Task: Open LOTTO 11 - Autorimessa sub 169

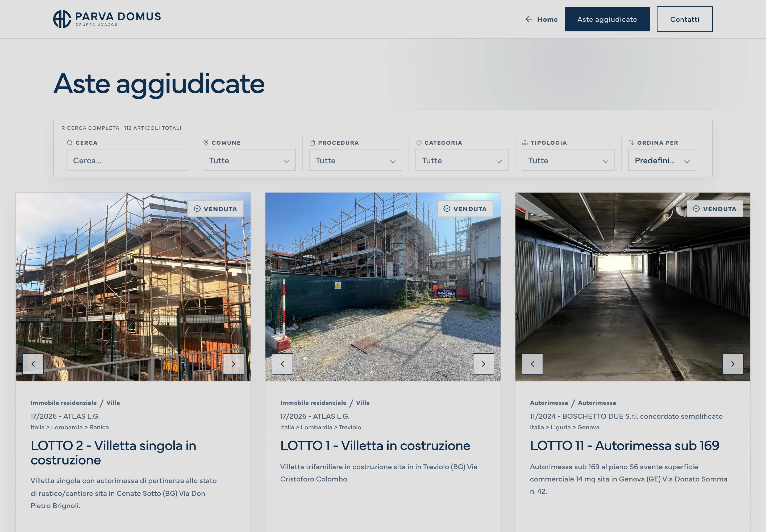Action: pos(625,446)
